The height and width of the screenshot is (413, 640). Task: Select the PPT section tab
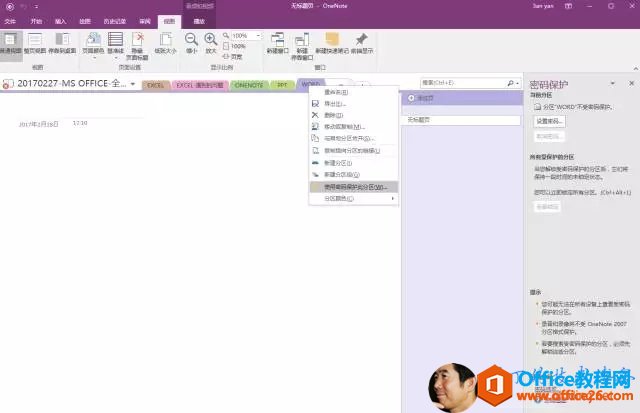pos(282,85)
